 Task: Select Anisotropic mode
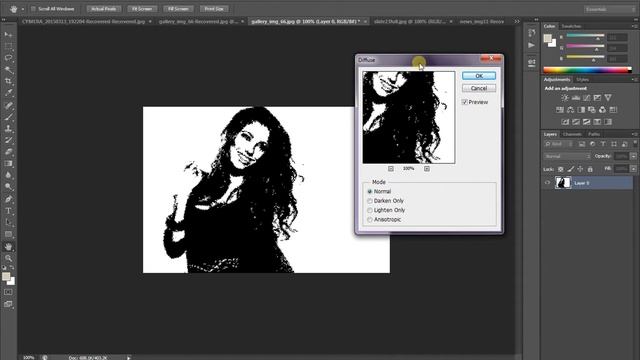(370, 220)
